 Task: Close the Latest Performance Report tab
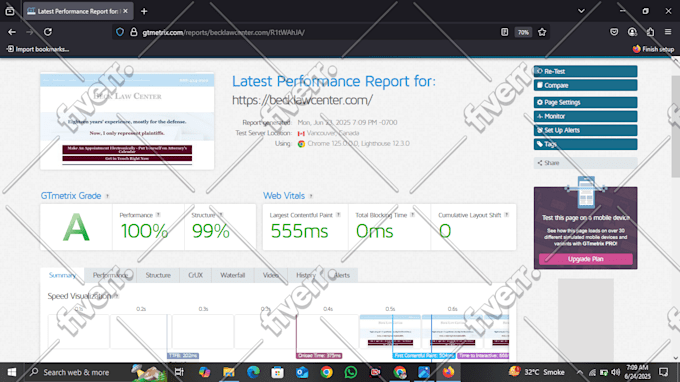coord(125,11)
